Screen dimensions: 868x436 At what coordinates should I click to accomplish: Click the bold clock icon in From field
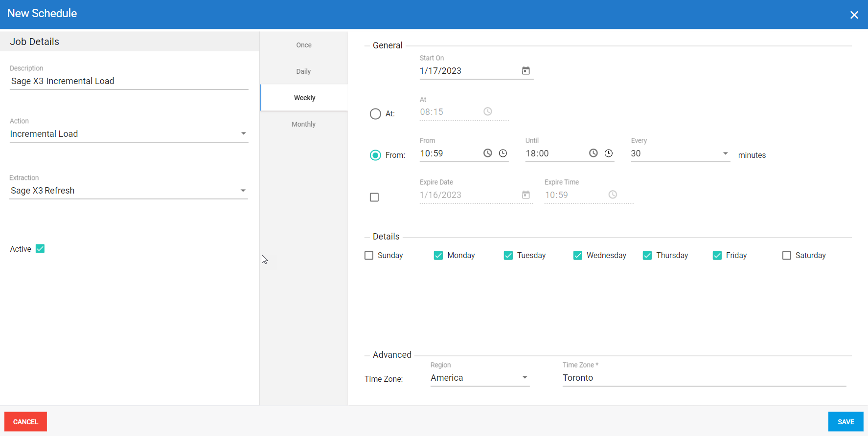[488, 153]
